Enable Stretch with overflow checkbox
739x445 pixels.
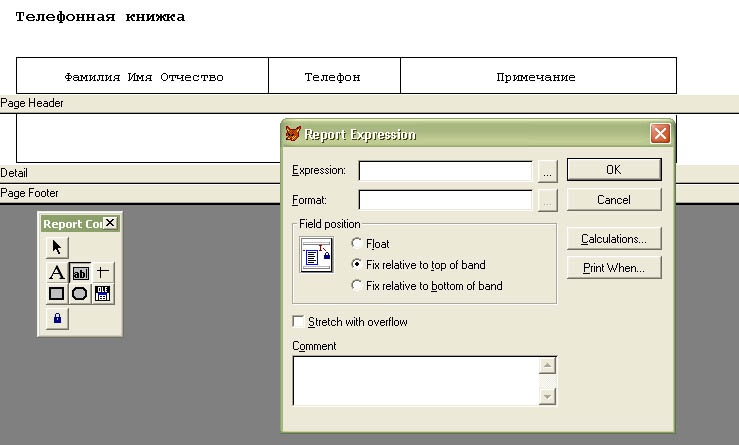pos(298,322)
